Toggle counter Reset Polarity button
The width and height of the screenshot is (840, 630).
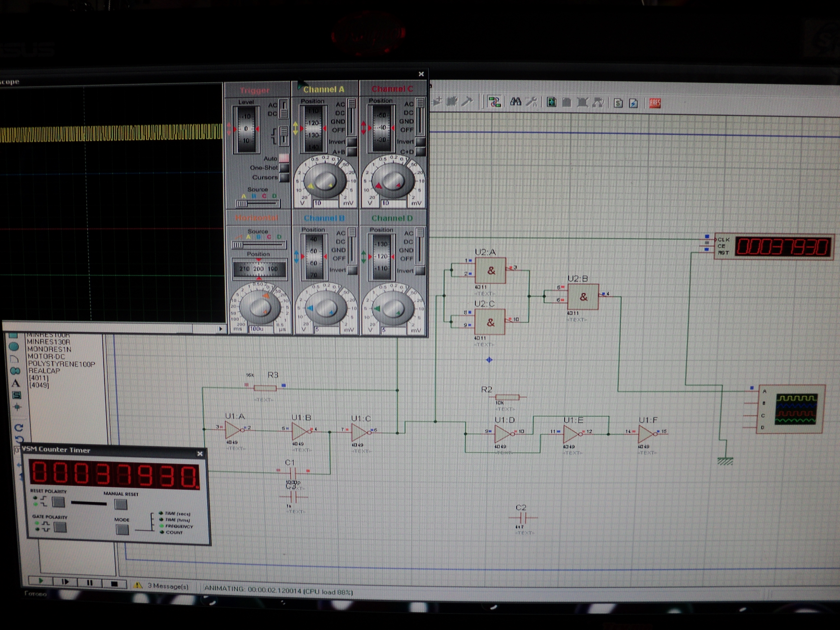coord(58,502)
